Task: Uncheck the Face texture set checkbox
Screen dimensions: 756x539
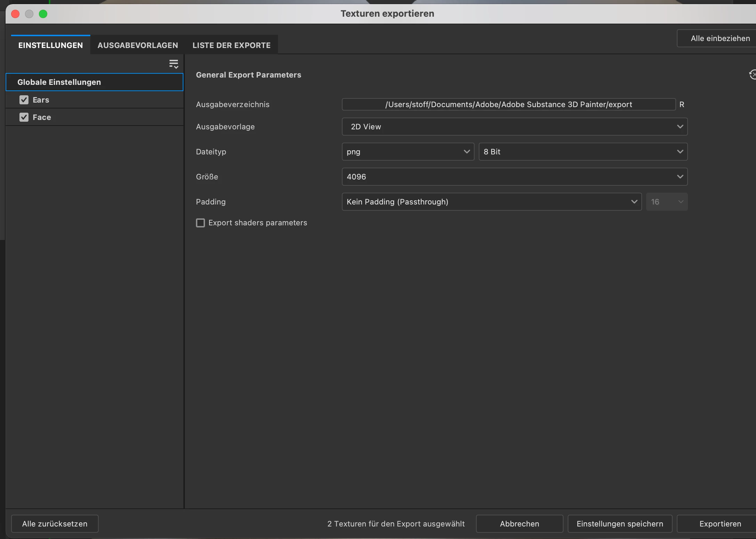Action: [24, 117]
